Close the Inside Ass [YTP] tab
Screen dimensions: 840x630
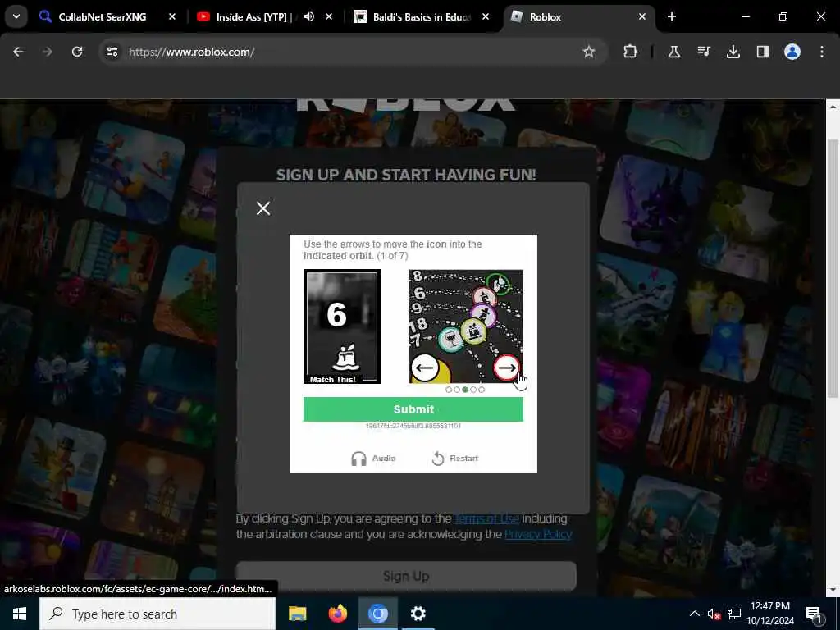pos(329,16)
